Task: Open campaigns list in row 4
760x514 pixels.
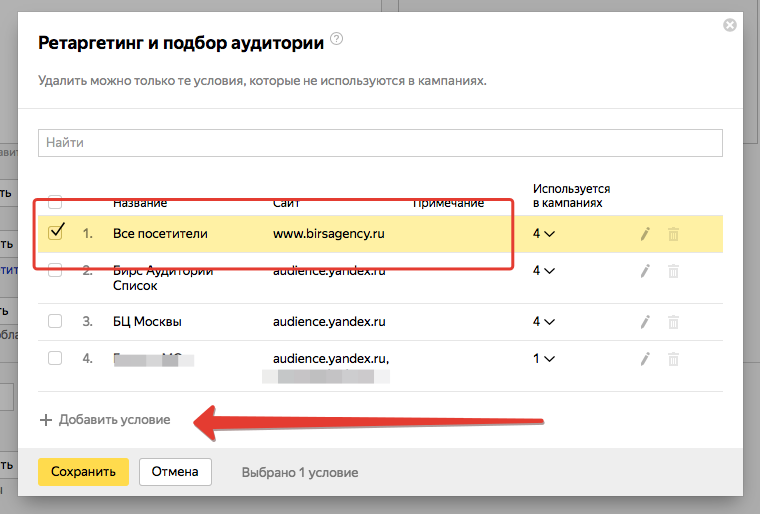Action: (x=543, y=358)
